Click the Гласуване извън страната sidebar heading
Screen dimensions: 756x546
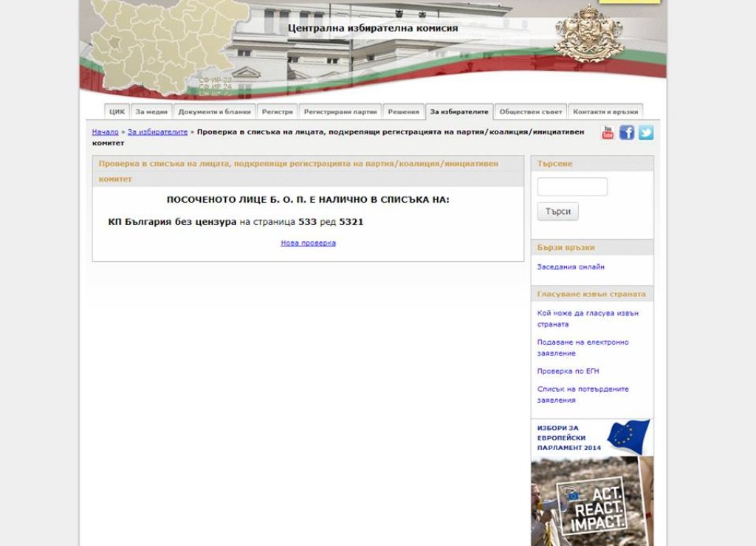(x=591, y=294)
